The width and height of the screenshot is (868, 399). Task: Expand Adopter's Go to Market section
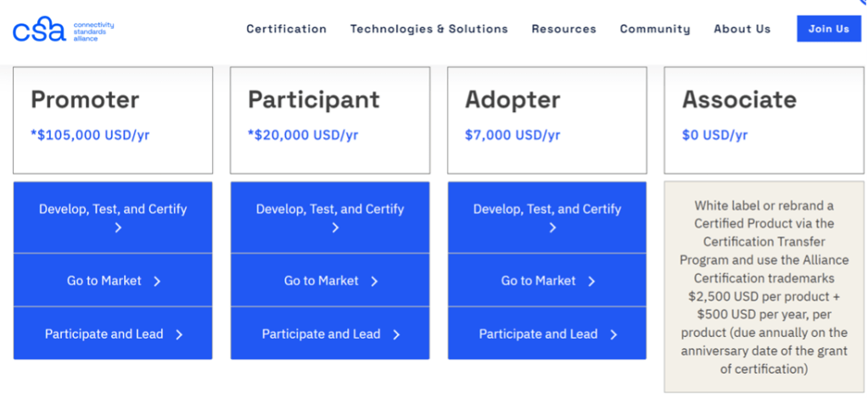(x=547, y=281)
